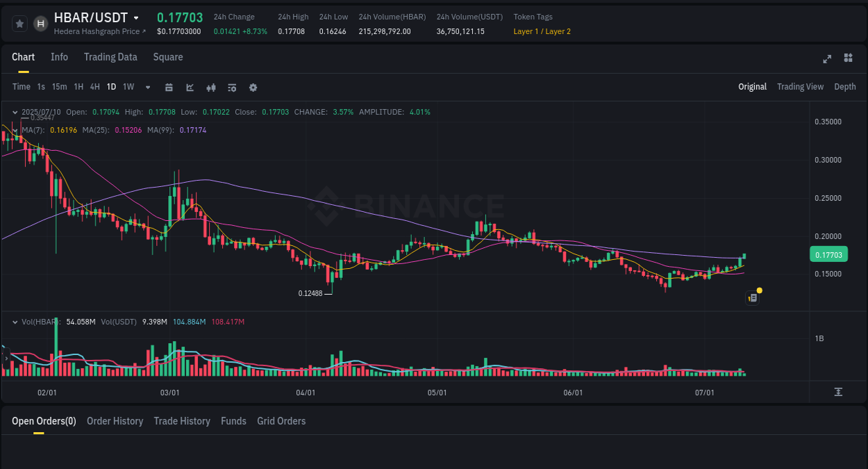
Task: Switch to the Trading Data tab
Action: pos(110,57)
